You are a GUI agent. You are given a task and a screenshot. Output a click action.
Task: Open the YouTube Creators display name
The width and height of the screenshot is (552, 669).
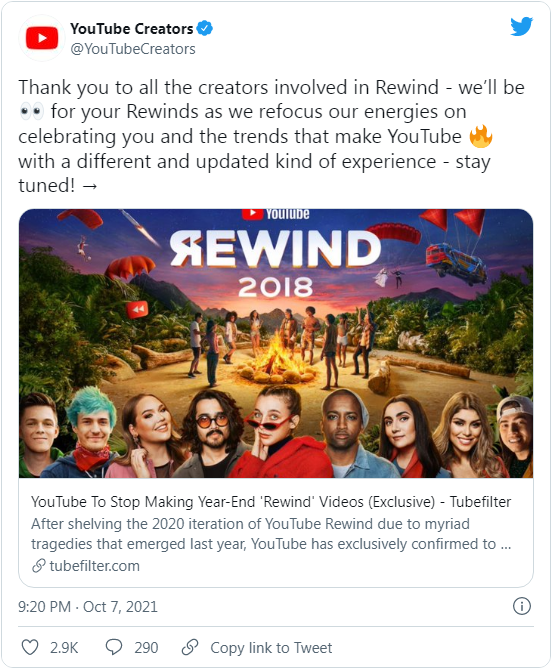tap(132, 29)
